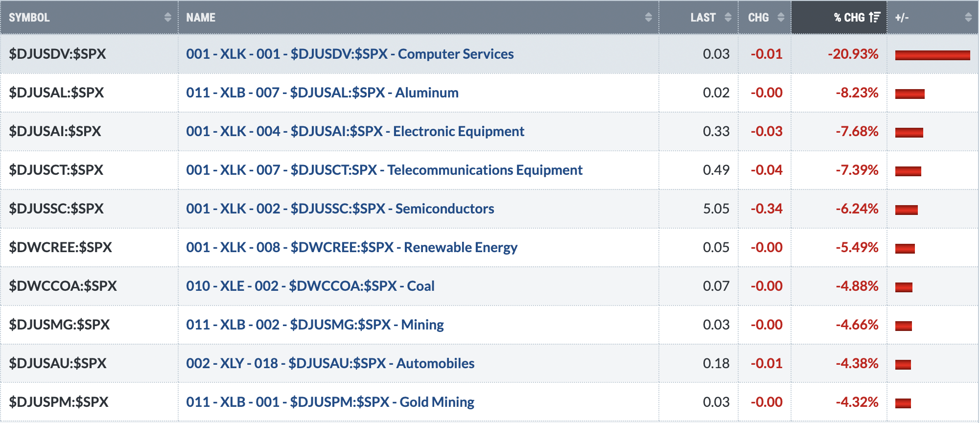Open the Telecommunications Equipment link
Viewport: 980px width, 423px height.
click(384, 170)
